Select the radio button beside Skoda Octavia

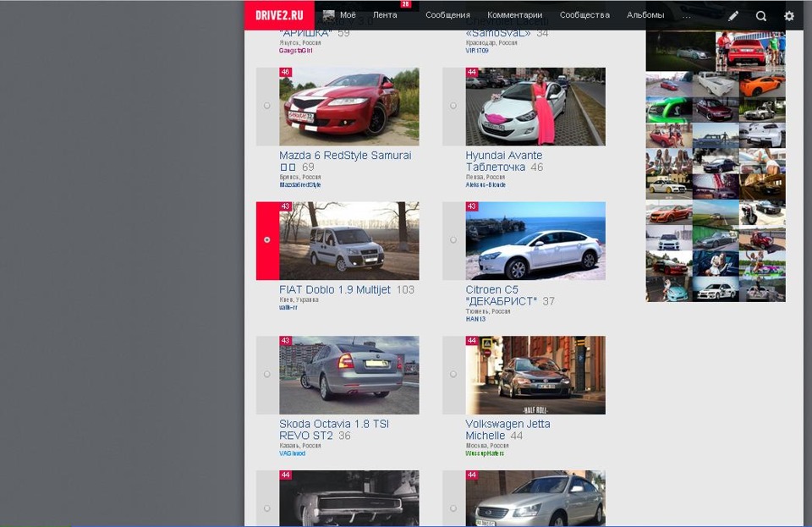click(x=267, y=374)
